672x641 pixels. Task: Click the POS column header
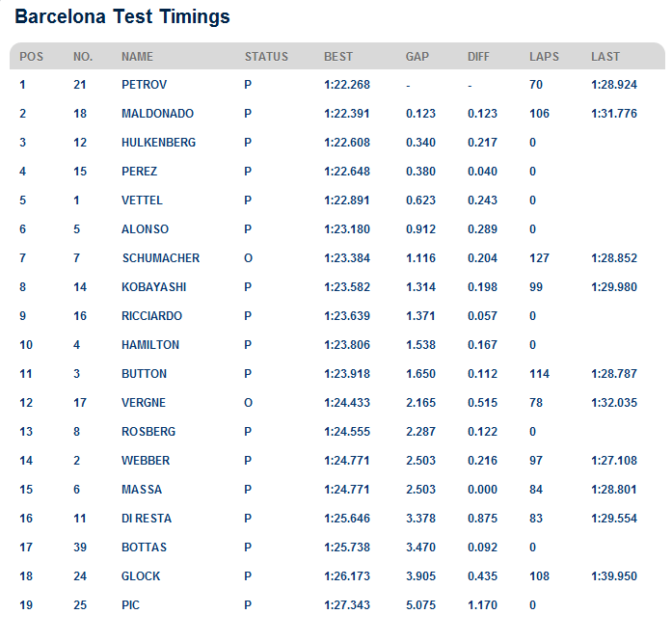(x=31, y=57)
